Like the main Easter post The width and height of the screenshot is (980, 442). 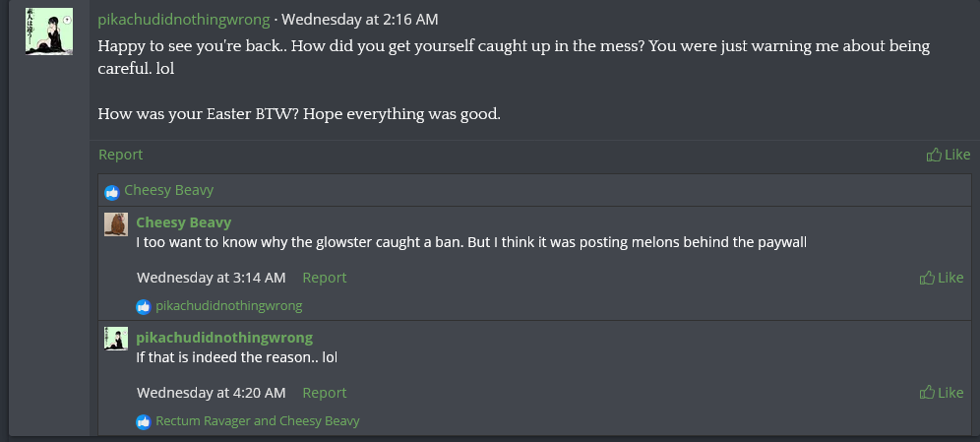click(x=949, y=155)
